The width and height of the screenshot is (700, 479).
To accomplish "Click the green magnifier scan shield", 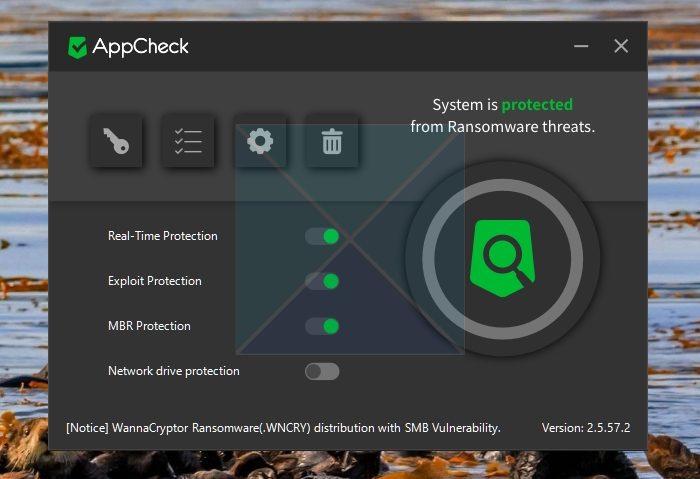I will point(502,258).
